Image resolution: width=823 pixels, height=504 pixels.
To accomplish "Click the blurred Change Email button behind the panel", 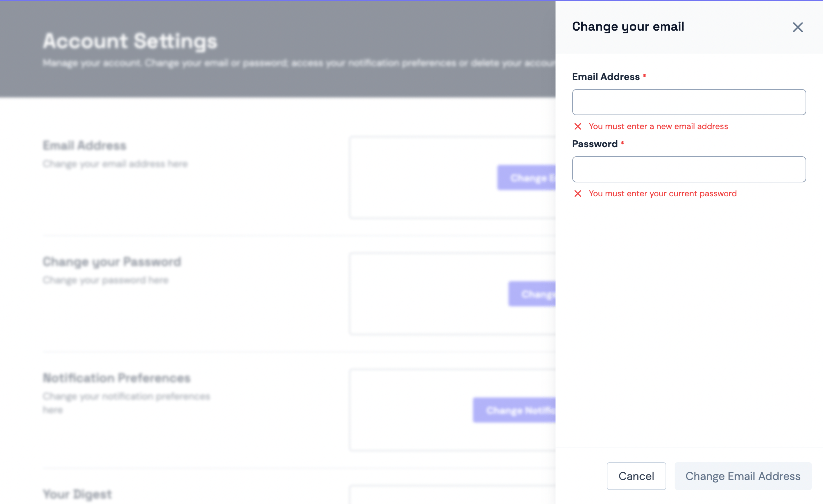I will (x=527, y=178).
